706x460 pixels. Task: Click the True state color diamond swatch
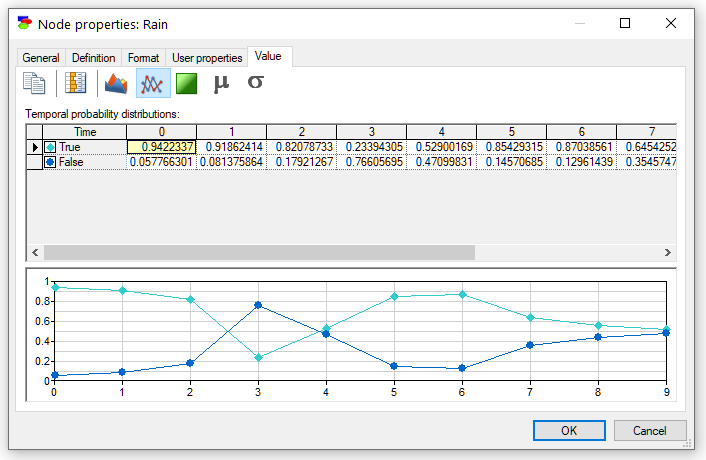click(50, 147)
